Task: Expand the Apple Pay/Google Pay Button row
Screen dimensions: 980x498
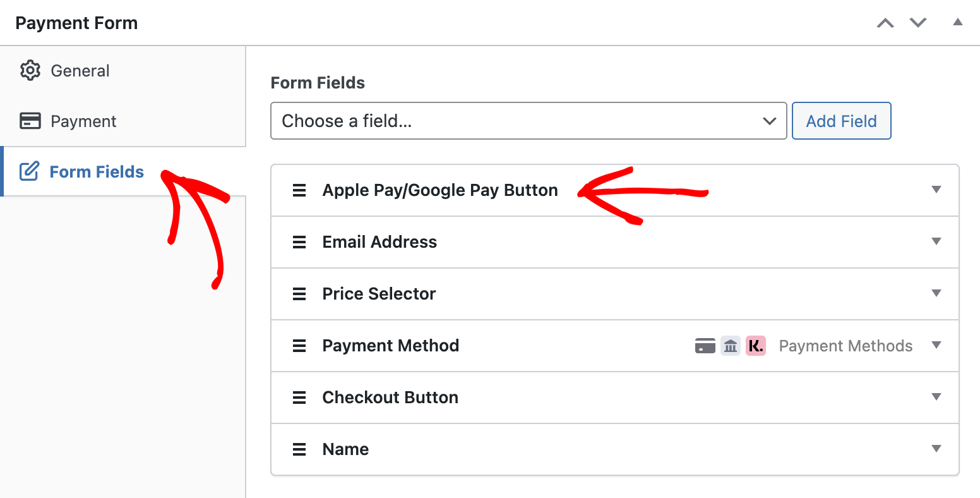Action: coord(936,190)
